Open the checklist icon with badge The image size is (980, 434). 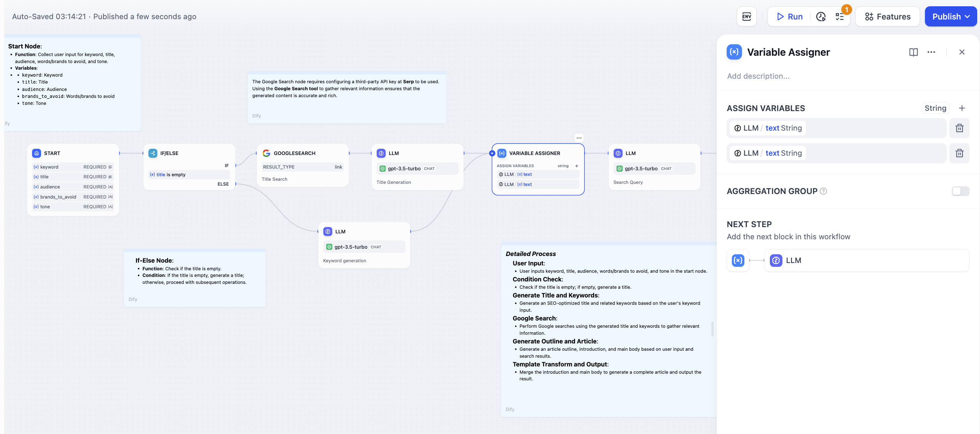pyautogui.click(x=840, y=17)
